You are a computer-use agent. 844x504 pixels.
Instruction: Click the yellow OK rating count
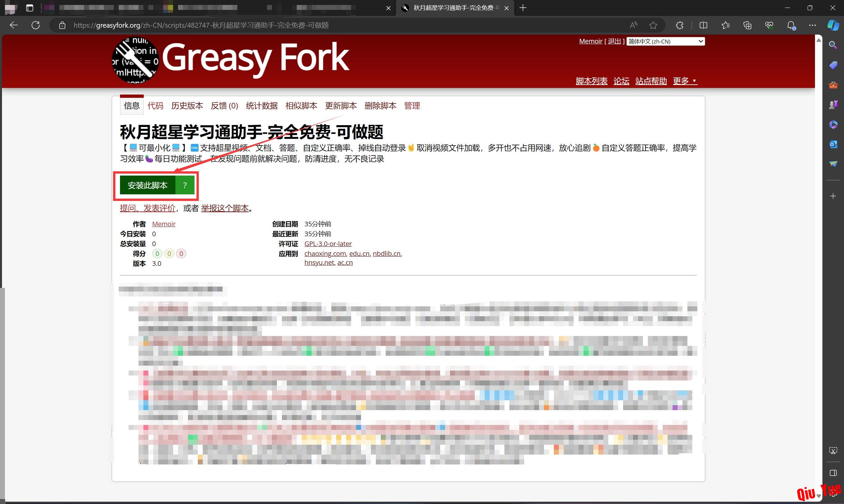(x=169, y=254)
